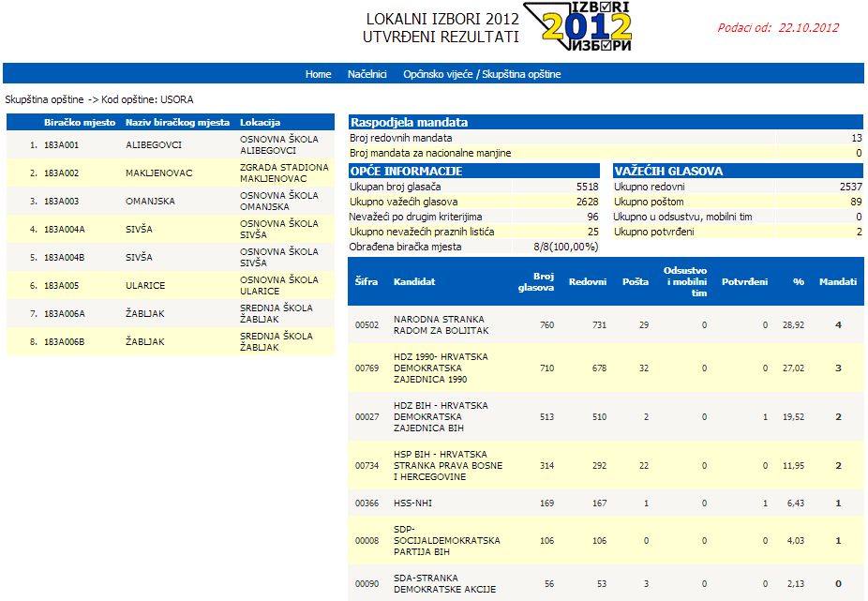Click HSP BIH party row name

pyautogui.click(x=448, y=465)
